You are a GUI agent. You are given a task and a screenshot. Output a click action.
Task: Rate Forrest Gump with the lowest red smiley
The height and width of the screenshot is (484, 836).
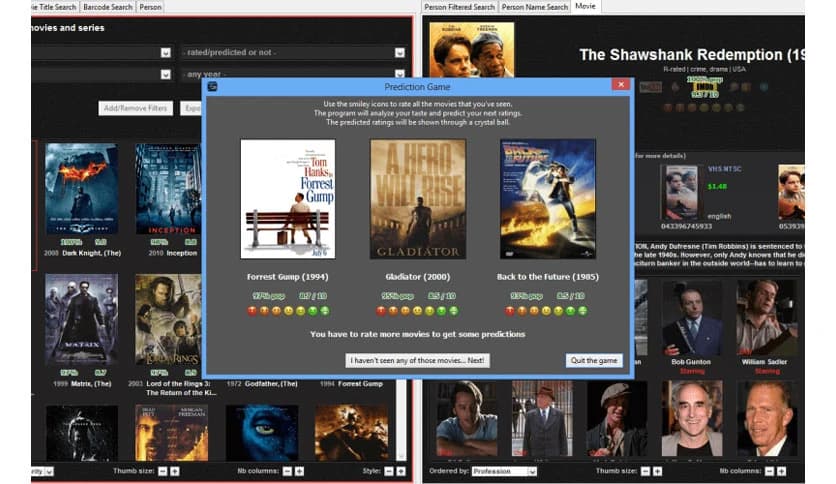[252, 311]
